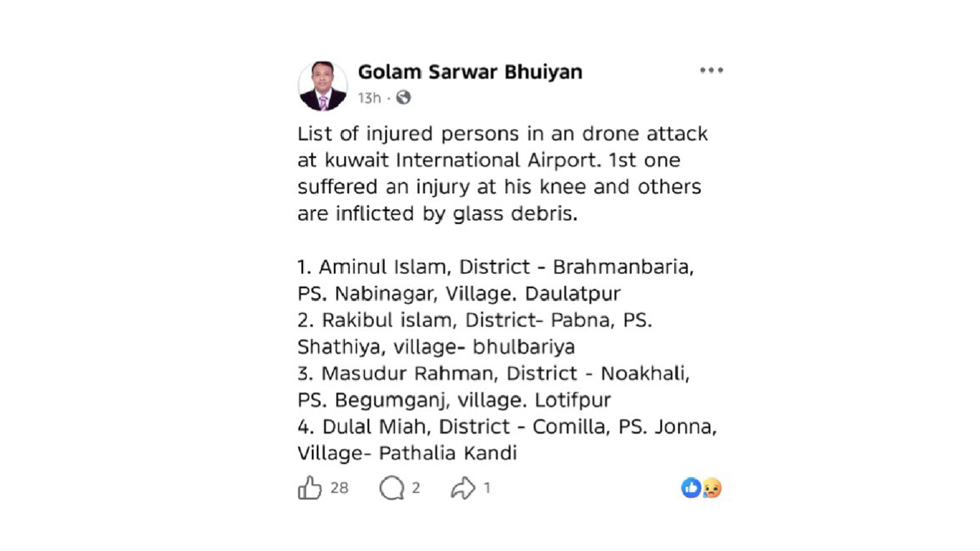980x551 pixels.
Task: Click the sad crying reaction emoji
Action: pyautogui.click(x=712, y=488)
